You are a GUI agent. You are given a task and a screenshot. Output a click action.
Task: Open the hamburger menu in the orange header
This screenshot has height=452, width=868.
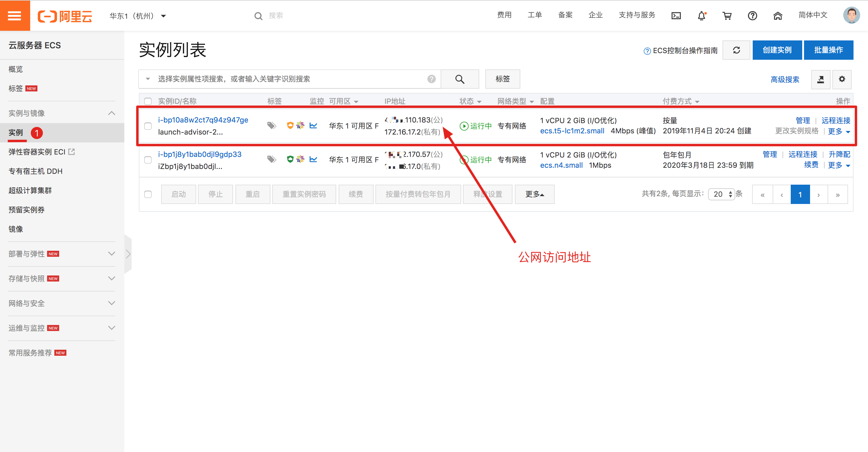[14, 15]
